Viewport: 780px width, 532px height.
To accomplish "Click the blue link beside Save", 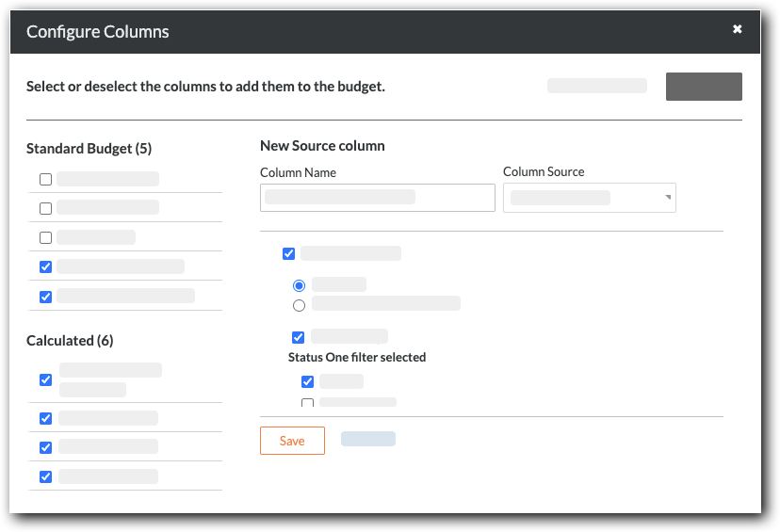I will point(367,439).
